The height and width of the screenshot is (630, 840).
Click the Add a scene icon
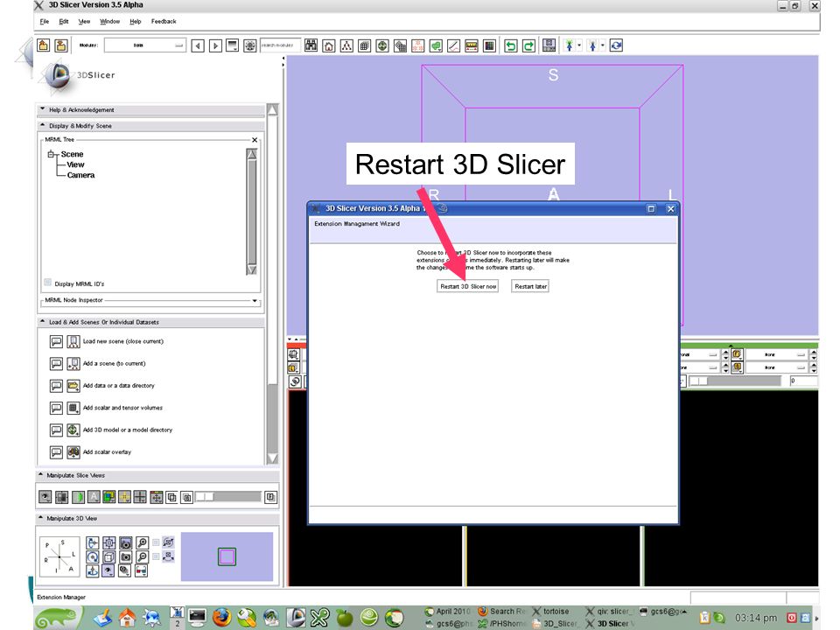click(x=73, y=364)
